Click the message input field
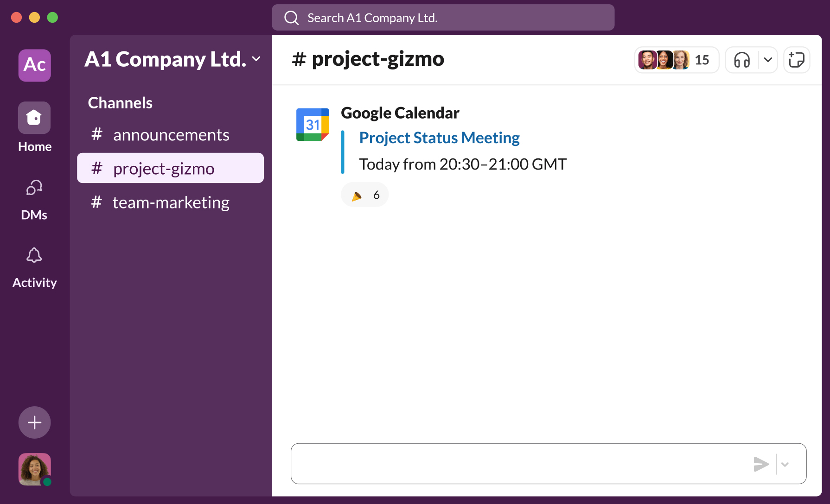 (510, 463)
